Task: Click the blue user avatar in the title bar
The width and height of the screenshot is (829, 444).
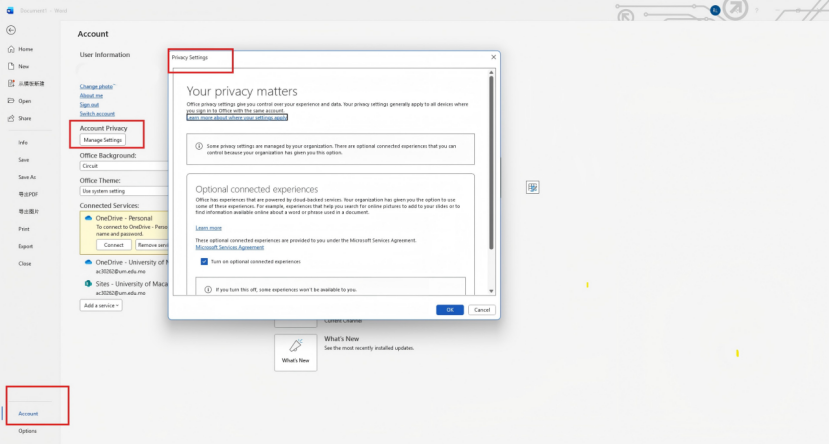Action: (x=715, y=10)
